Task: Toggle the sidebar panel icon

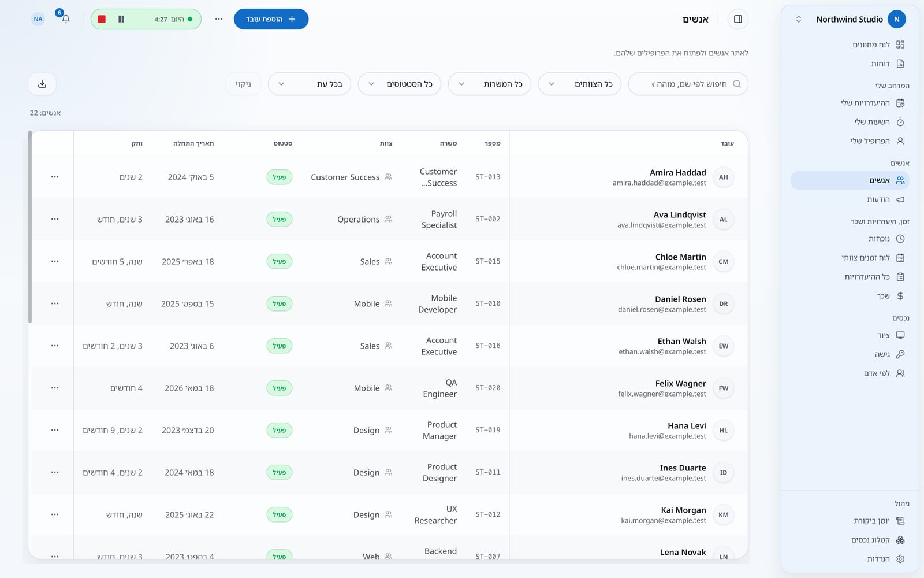Action: [738, 19]
